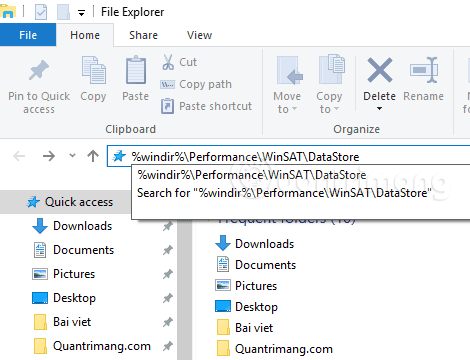Click the pin icon beside sidebar Bai viet
This screenshot has width=470, height=360.
point(168,322)
